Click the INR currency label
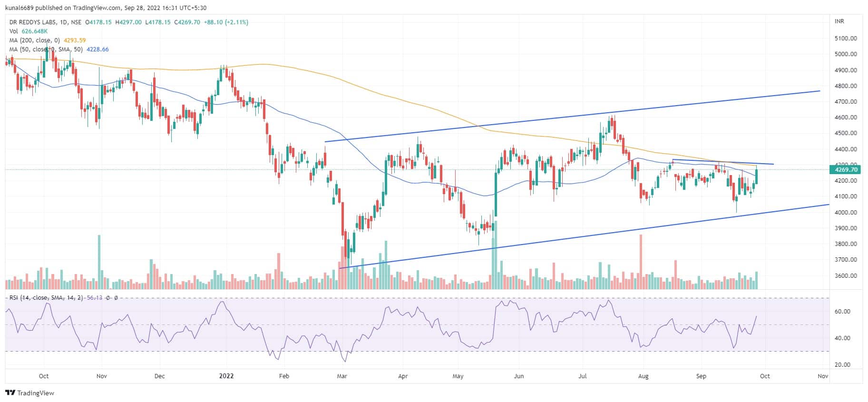This screenshot has height=402, width=868. click(839, 21)
